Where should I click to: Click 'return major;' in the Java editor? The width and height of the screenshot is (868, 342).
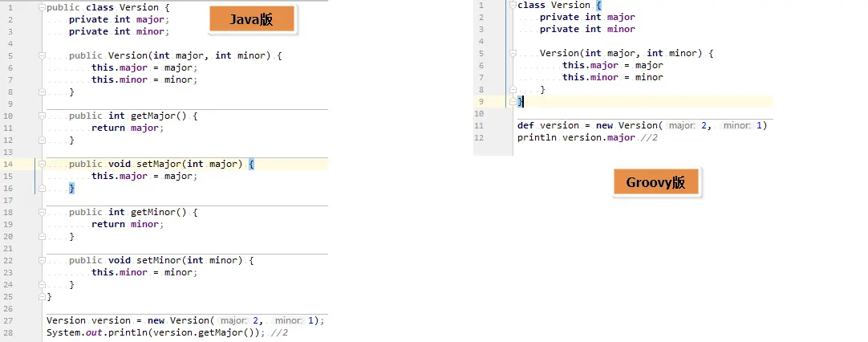point(128,128)
